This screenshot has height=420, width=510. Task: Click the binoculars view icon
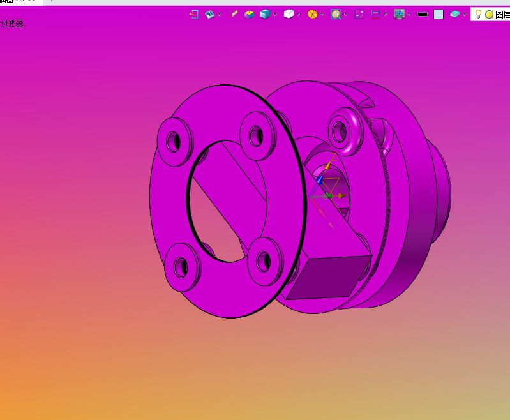210,14
